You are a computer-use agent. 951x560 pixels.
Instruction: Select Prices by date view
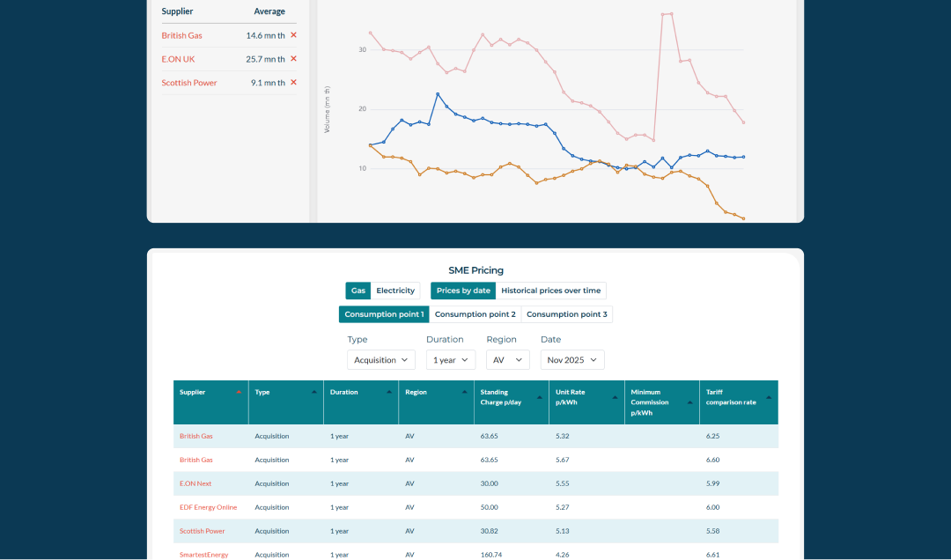[x=463, y=291]
